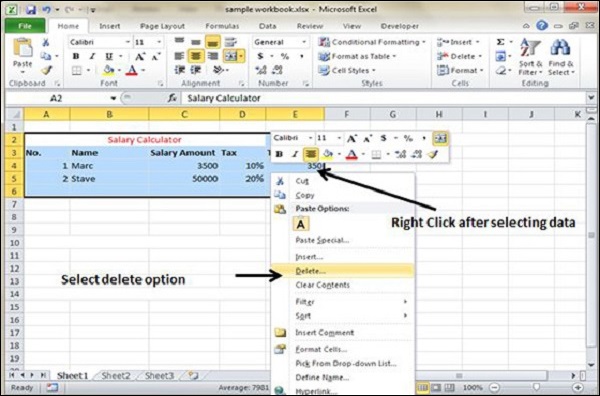Click the Insert Worksheet tab icon
Image resolution: width=600 pixels, height=396 pixels.
point(193,376)
